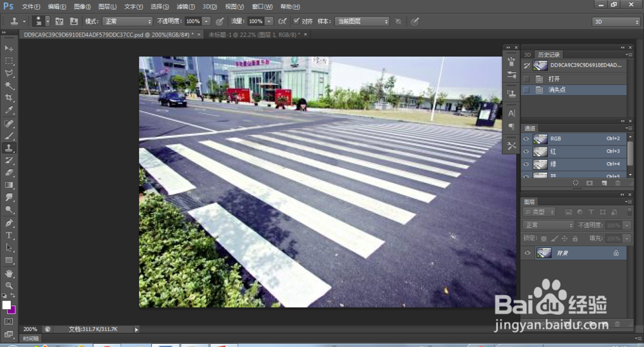Open the 图像(I) menu
Image resolution: width=644 pixels, height=347 pixels.
point(82,6)
